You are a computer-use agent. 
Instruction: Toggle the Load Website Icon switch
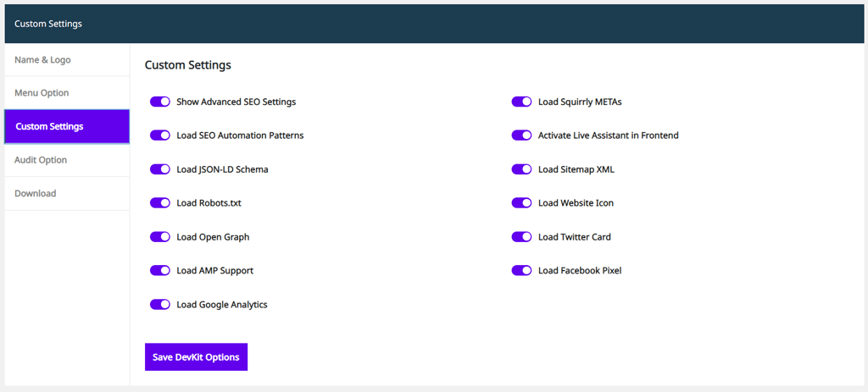pos(521,203)
